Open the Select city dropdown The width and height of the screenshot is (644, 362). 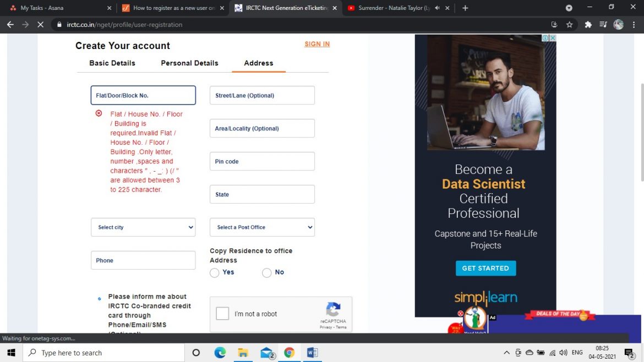[143, 227]
